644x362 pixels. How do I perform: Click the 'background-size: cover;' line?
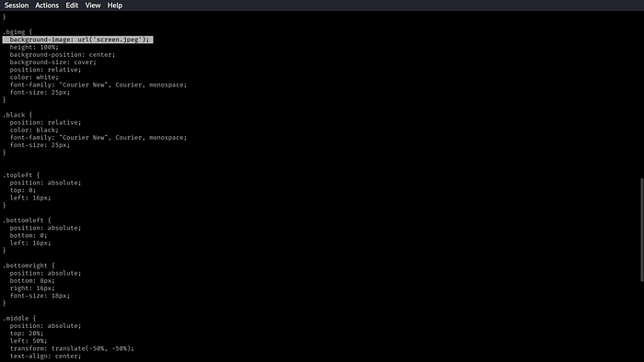(x=53, y=62)
